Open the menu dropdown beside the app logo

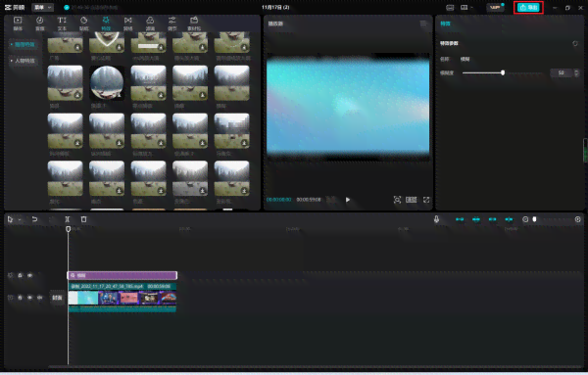(x=43, y=8)
